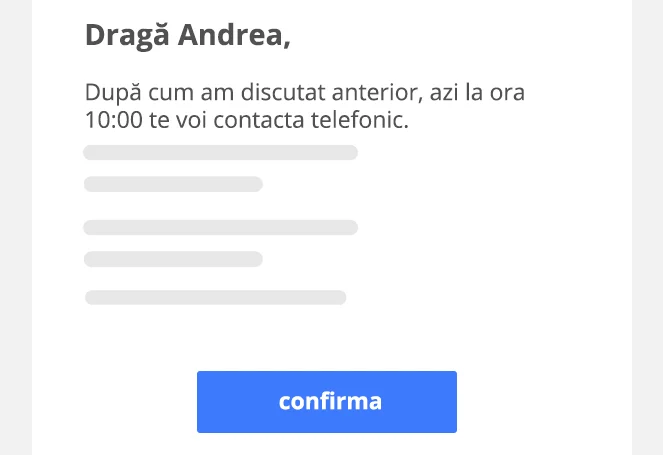Click the gray background right of the card
Viewport: 663px width, 455px height.
tap(647, 228)
